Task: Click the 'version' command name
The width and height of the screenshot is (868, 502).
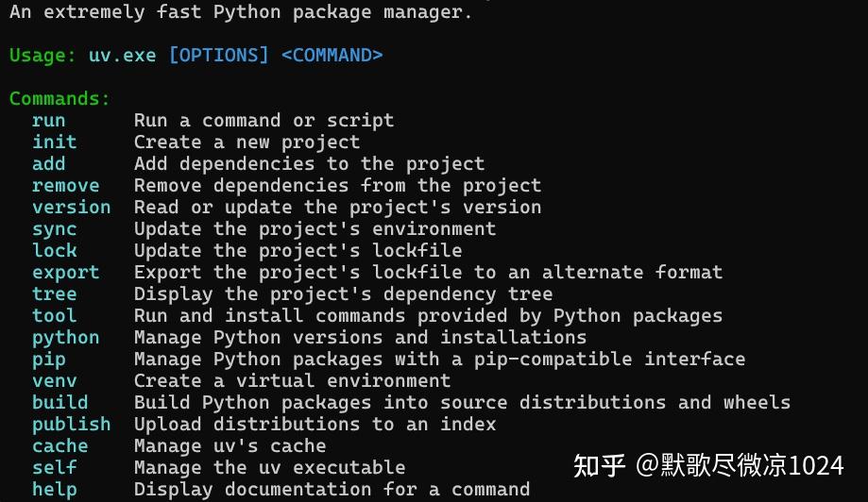Action: point(71,208)
